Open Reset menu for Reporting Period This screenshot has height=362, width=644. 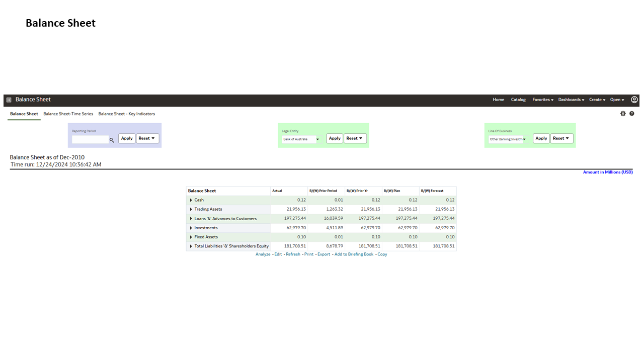click(147, 138)
